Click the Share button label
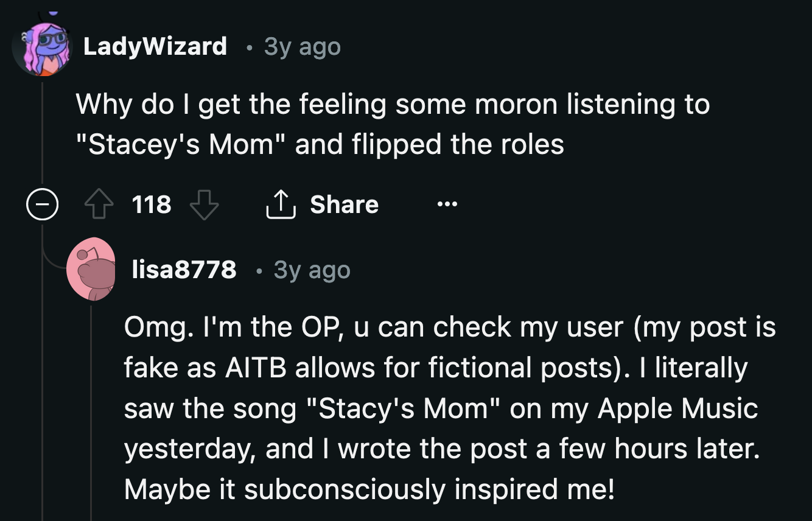812x521 pixels. [x=345, y=205]
